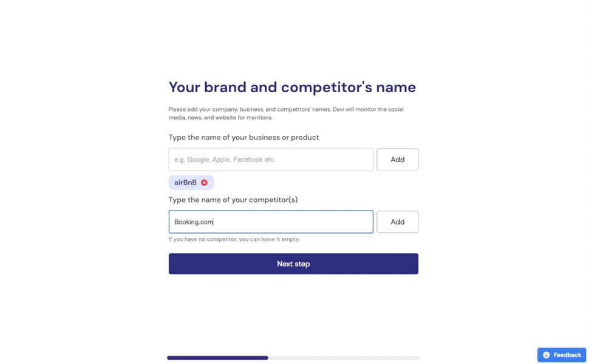Click 'Type the name of your competitor(s)' label
Viewport: 589px width, 364px height.
233,200
